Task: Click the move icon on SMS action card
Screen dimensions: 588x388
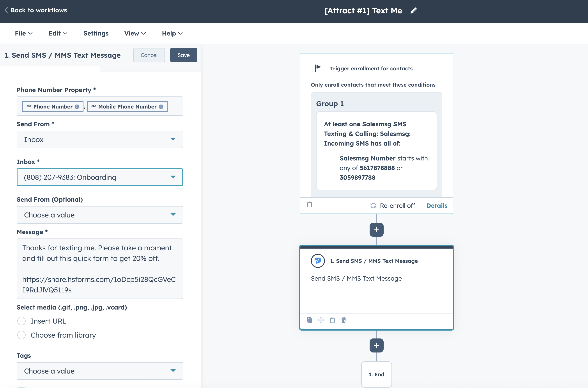Action: [x=321, y=320]
